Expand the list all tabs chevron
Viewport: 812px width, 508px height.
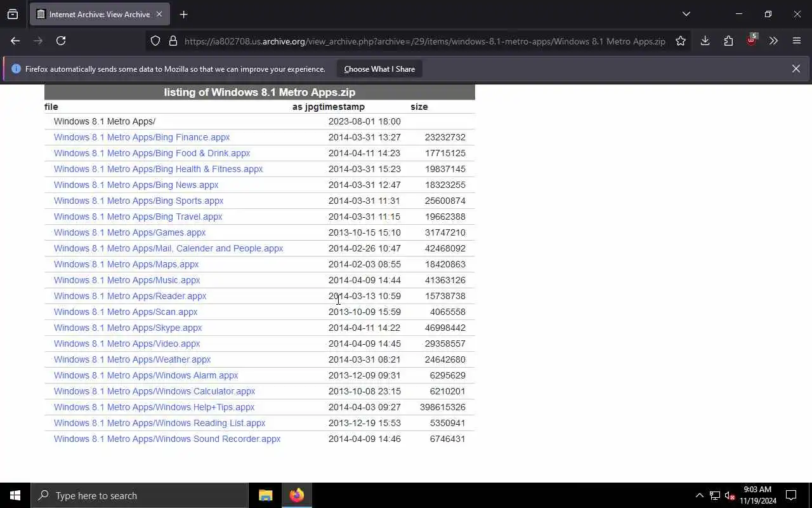[x=686, y=14]
